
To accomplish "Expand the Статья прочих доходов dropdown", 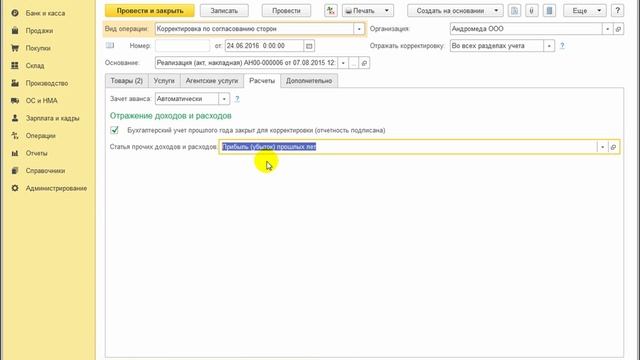I will click(602, 147).
